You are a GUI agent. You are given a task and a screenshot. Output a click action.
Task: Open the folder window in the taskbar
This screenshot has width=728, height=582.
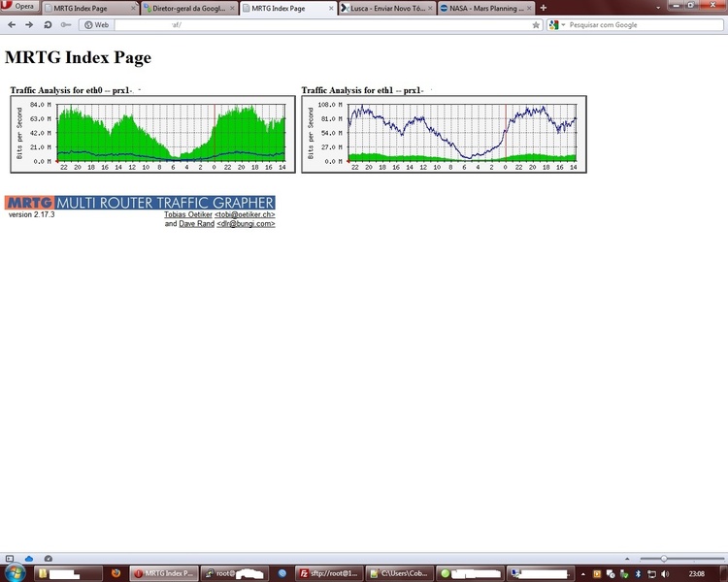click(68, 573)
